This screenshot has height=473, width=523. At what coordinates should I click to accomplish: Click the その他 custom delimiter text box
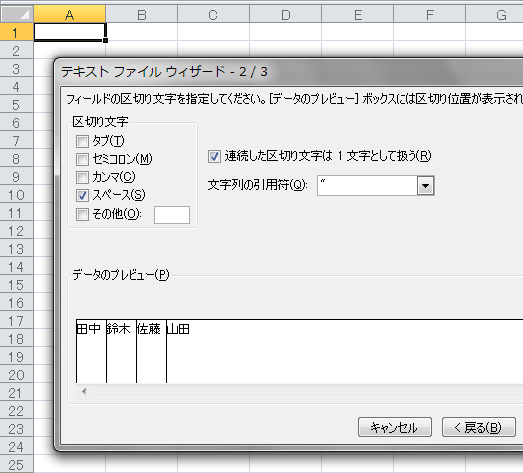[172, 215]
